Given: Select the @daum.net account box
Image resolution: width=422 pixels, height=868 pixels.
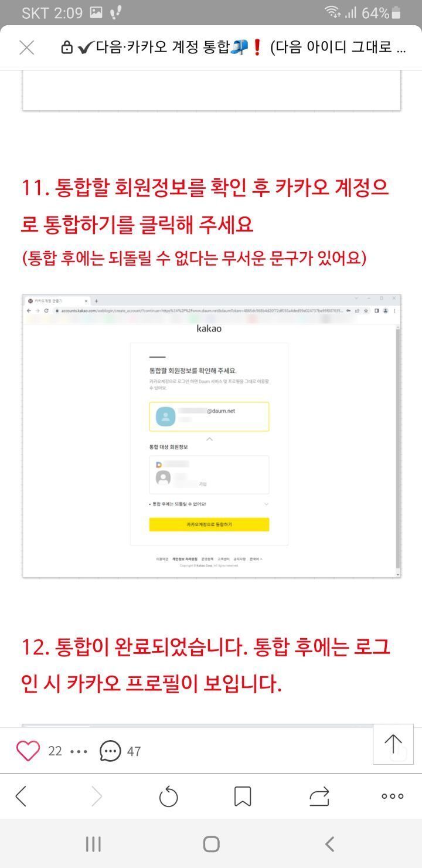Looking at the screenshot, I should (x=209, y=416).
